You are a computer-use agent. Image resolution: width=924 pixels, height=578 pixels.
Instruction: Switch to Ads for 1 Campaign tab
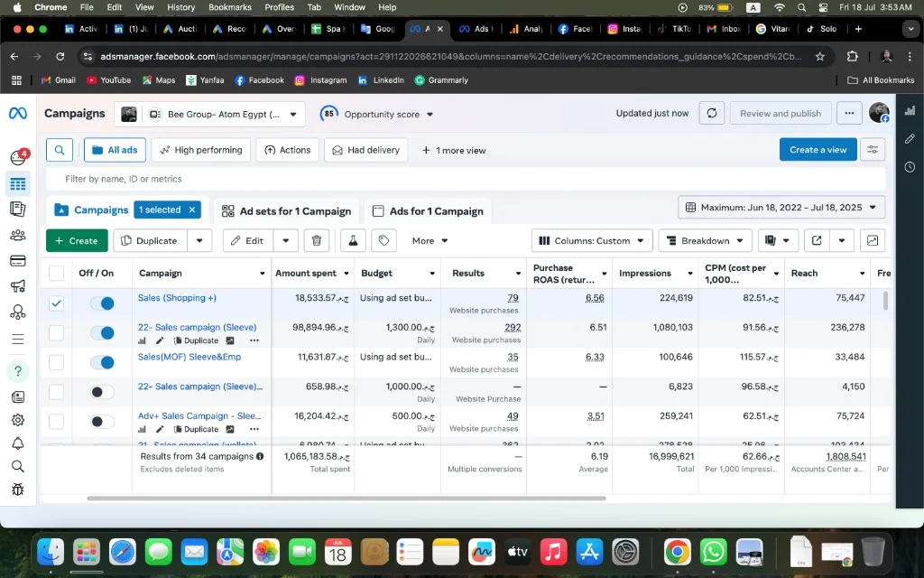(429, 211)
